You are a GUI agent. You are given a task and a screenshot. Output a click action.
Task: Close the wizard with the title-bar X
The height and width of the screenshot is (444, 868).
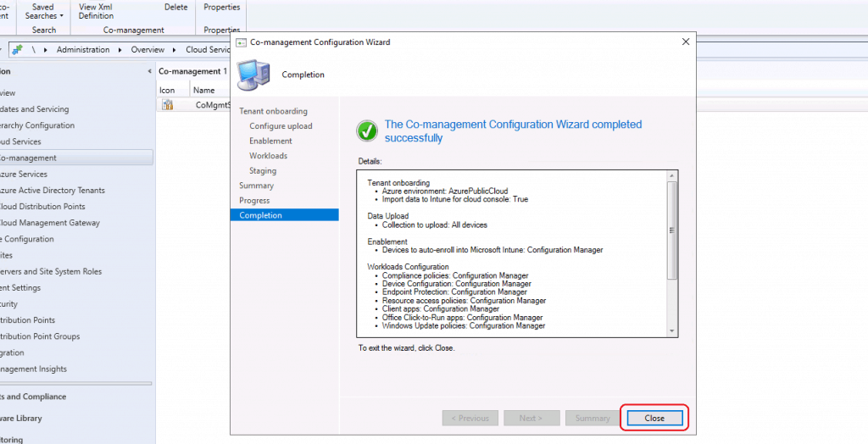coord(685,42)
